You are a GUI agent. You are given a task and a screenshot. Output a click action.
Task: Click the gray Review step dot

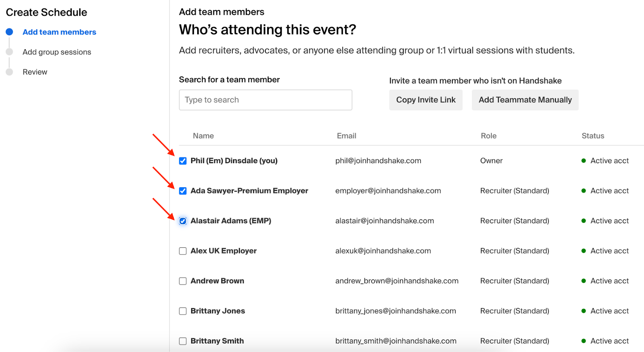(9, 72)
